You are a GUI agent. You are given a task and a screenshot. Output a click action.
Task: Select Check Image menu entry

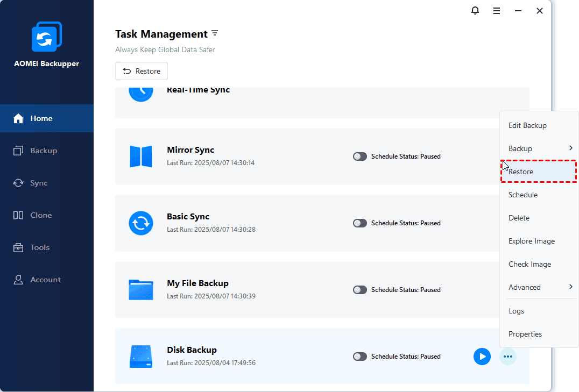pos(539,264)
